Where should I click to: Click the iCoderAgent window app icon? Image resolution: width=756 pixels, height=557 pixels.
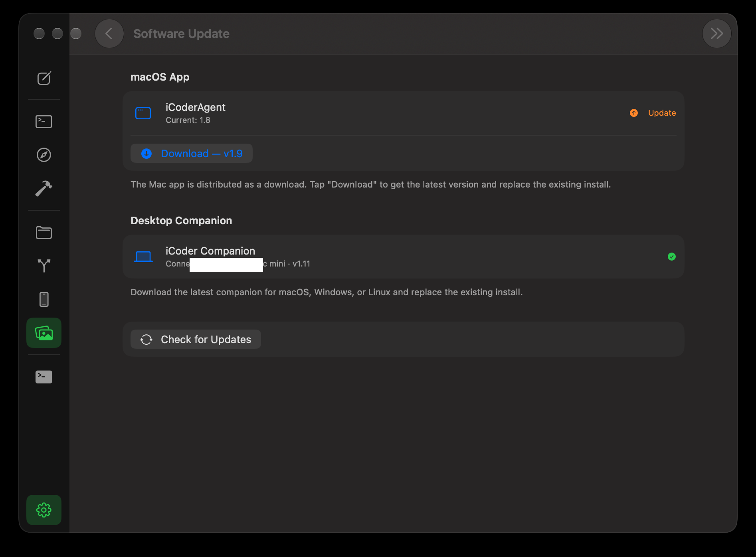143,113
